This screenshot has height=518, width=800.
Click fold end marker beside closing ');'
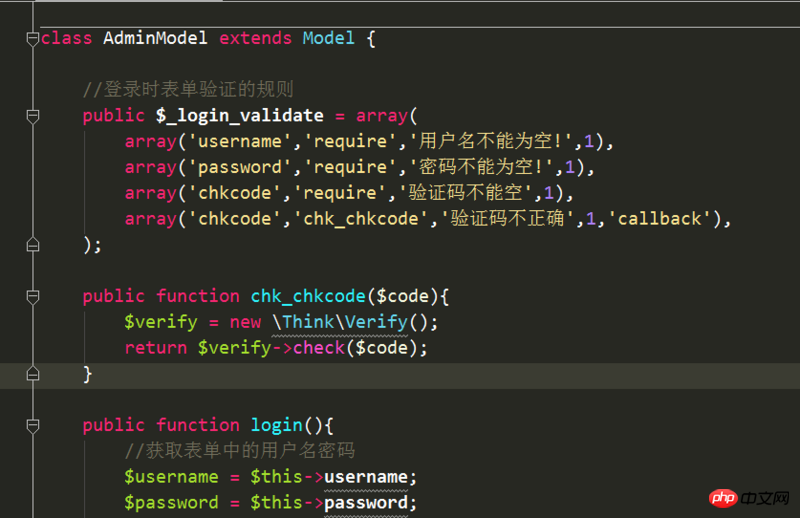click(x=33, y=245)
